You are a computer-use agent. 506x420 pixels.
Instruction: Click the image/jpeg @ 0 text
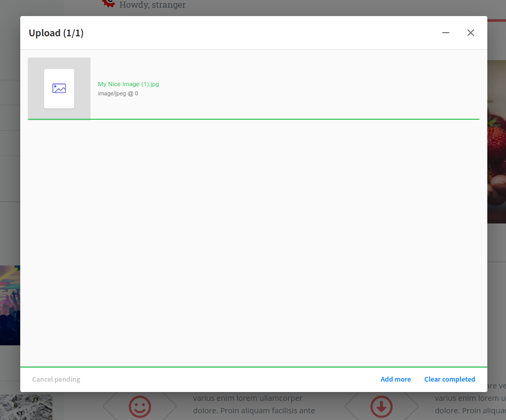coord(118,93)
